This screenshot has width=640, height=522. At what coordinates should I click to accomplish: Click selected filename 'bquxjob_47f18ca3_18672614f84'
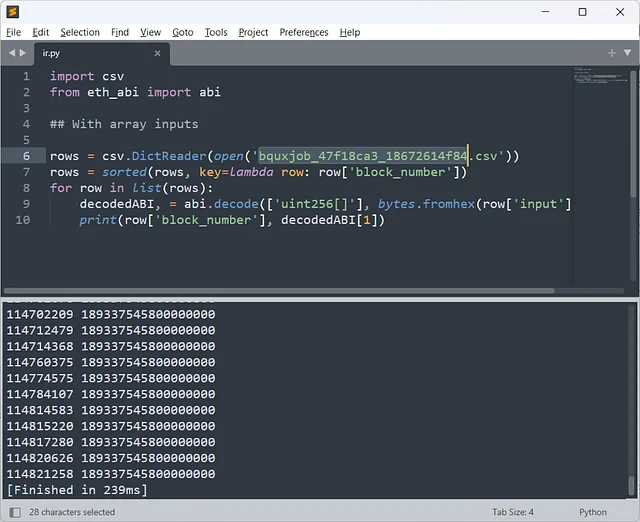tap(363, 156)
